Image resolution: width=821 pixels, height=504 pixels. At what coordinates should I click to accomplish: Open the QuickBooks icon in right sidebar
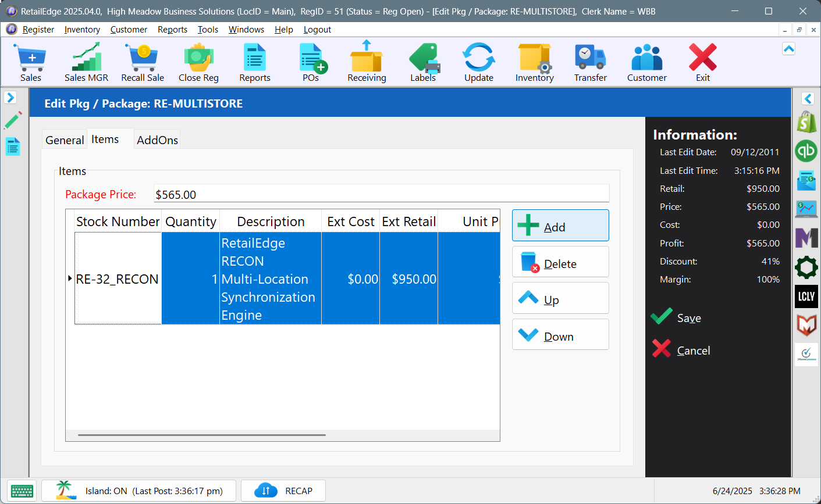[x=806, y=151]
